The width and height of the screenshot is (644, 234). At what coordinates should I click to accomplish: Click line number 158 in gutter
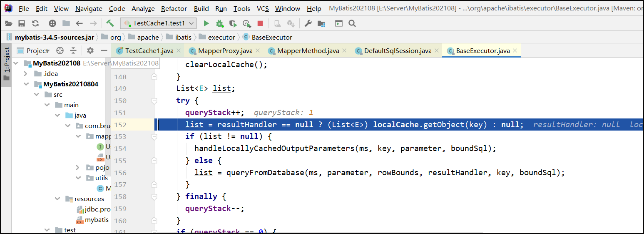click(x=120, y=196)
